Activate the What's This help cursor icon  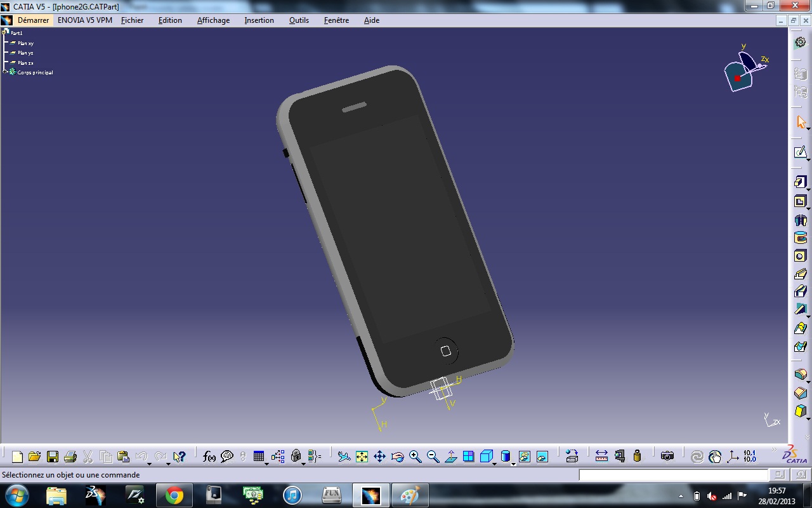click(x=180, y=457)
